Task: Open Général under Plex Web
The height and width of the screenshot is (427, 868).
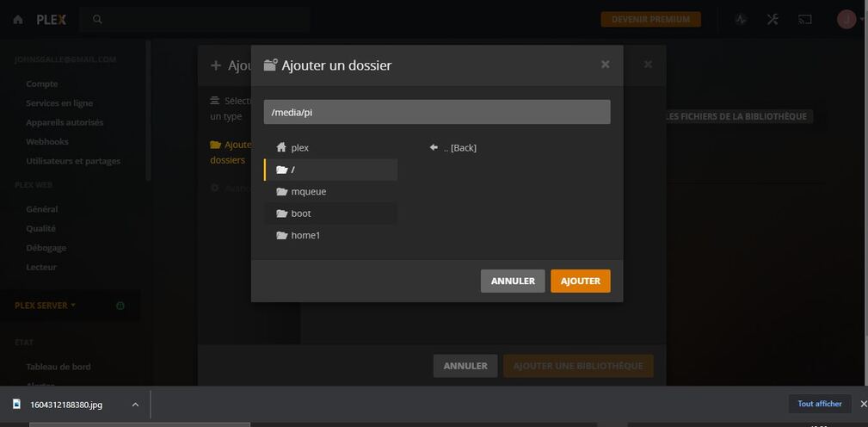Action: click(x=42, y=209)
